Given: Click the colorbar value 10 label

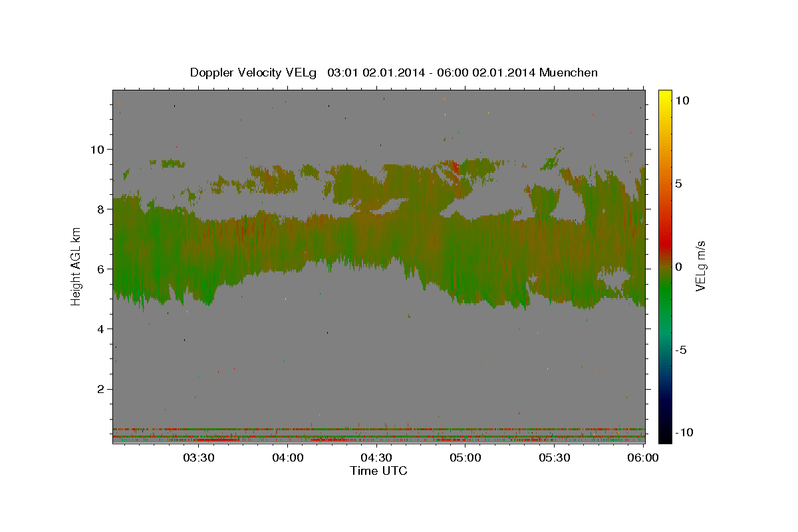Looking at the screenshot, I should [x=682, y=100].
